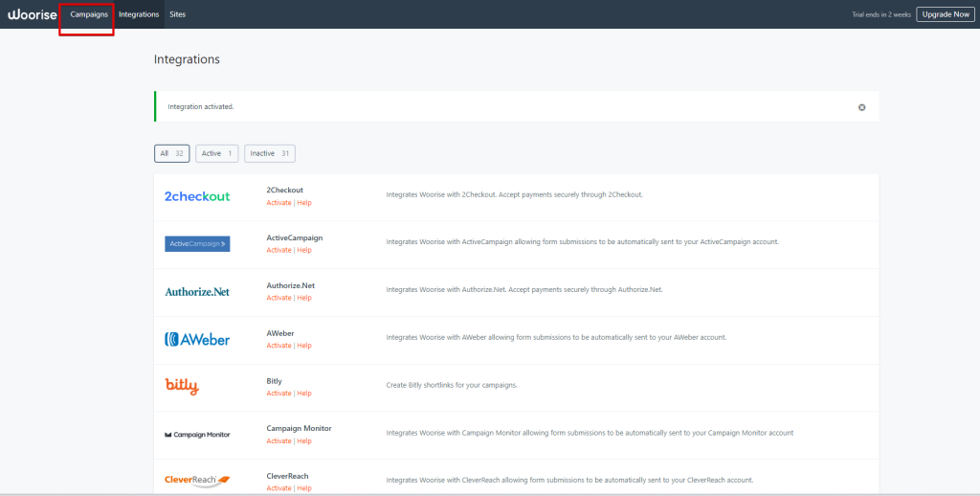Activate the Bitly integration
This screenshot has width=980, height=496.
(x=278, y=394)
